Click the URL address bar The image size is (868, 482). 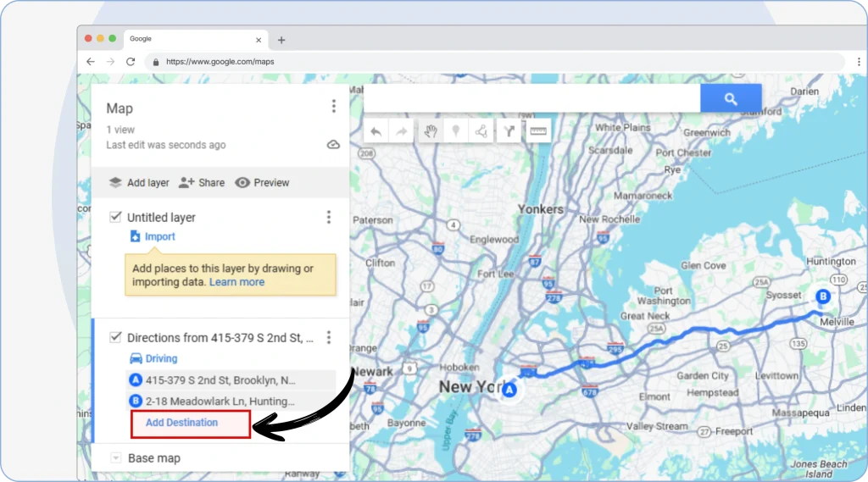tap(495, 62)
